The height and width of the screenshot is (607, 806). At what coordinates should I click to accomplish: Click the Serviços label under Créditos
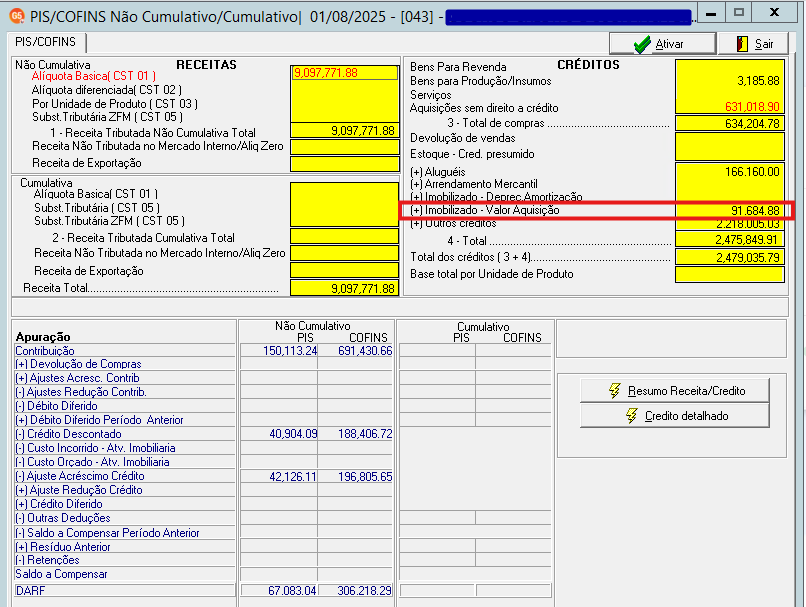pyautogui.click(x=430, y=95)
